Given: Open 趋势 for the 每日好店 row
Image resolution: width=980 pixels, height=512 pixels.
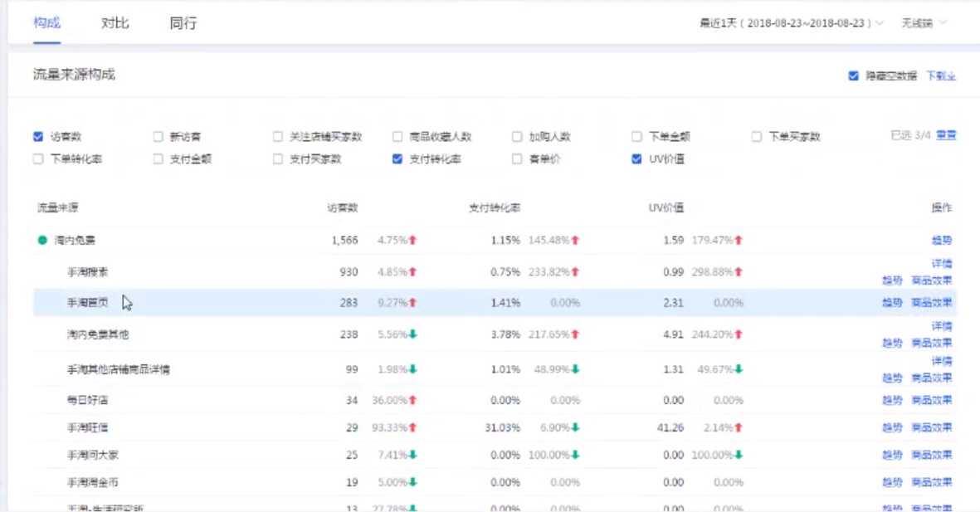Looking at the screenshot, I should tap(893, 400).
